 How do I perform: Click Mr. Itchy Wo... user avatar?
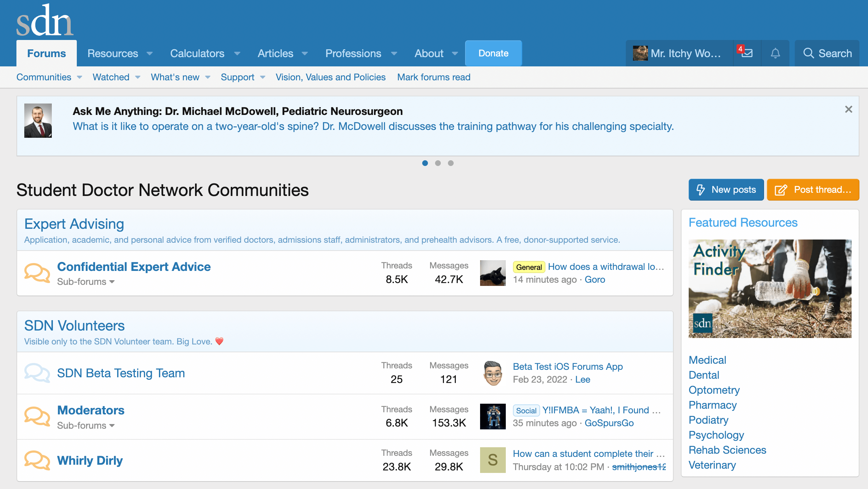click(640, 53)
